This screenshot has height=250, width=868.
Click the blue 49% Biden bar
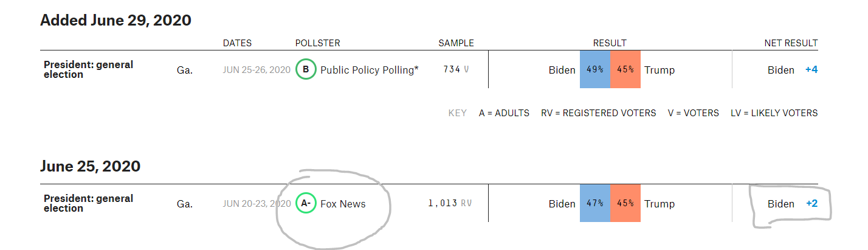pos(594,69)
